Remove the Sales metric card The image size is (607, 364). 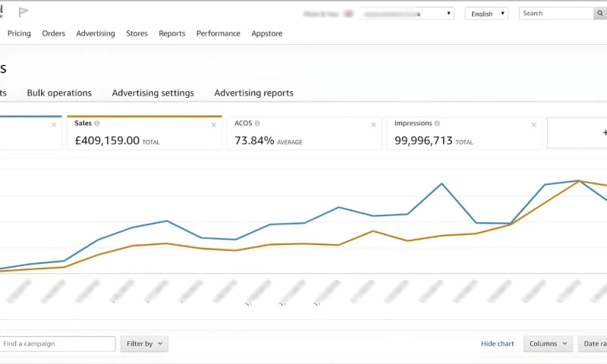(x=214, y=124)
